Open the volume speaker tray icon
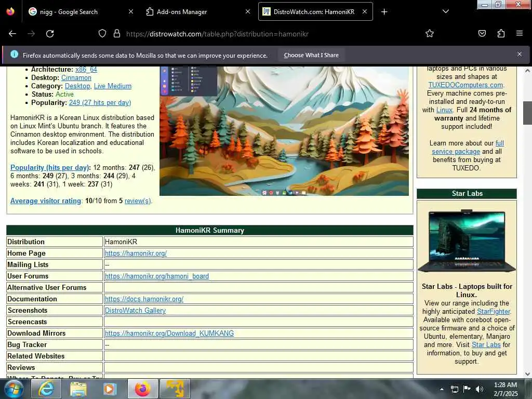Screen dimensions: 532x399 480,389
